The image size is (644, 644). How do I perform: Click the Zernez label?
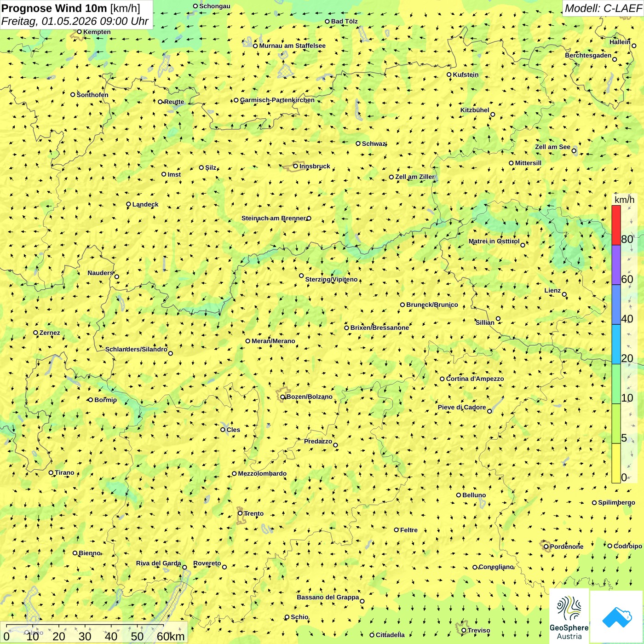[x=50, y=333]
